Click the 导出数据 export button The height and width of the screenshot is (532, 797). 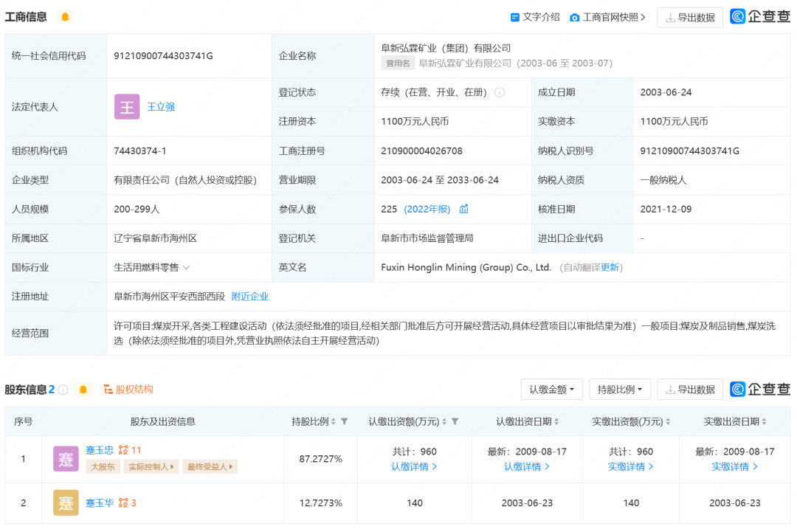coord(690,17)
